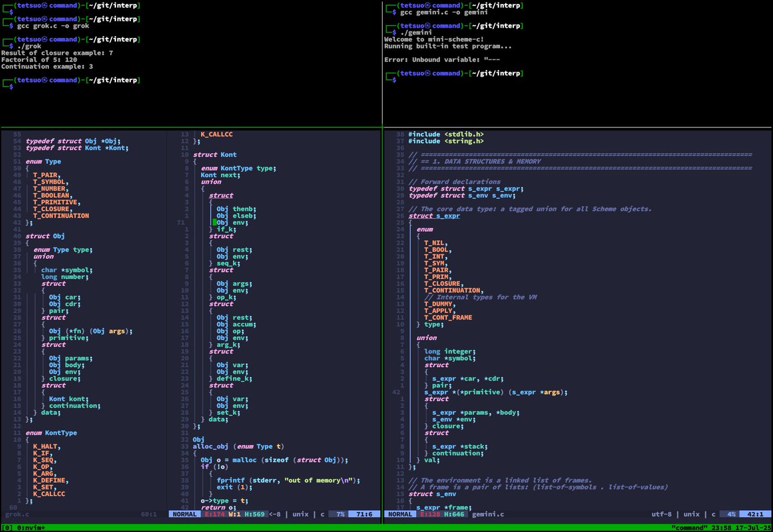Click the utf-8 encoding indicator
This screenshot has width=773, height=532.
pyautogui.click(x=663, y=515)
